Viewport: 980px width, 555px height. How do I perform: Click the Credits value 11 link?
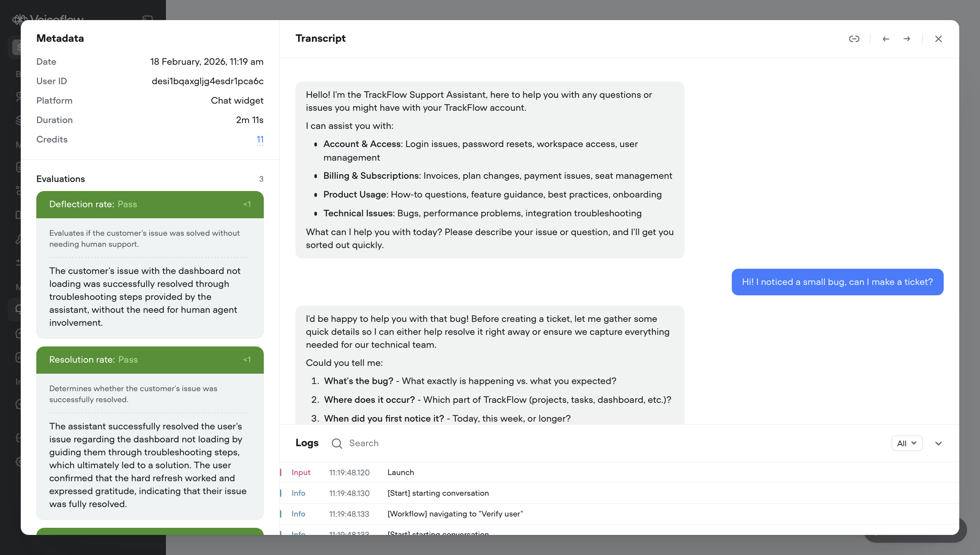pyautogui.click(x=260, y=140)
